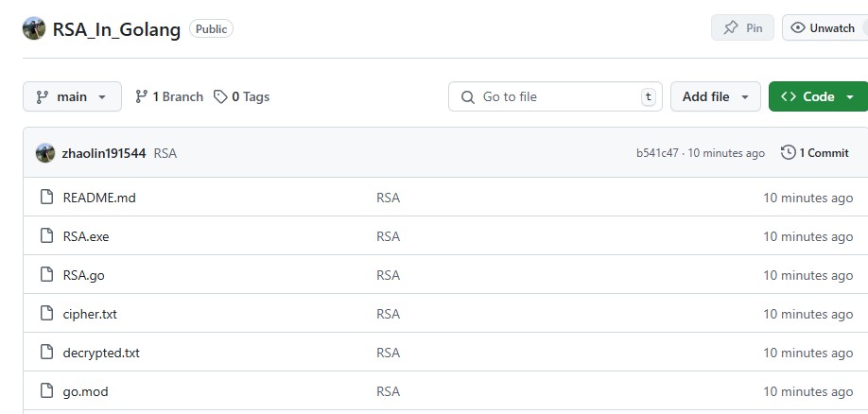Open the RSA commit message for README.md
Image resolution: width=868 pixels, height=414 pixels.
click(388, 198)
